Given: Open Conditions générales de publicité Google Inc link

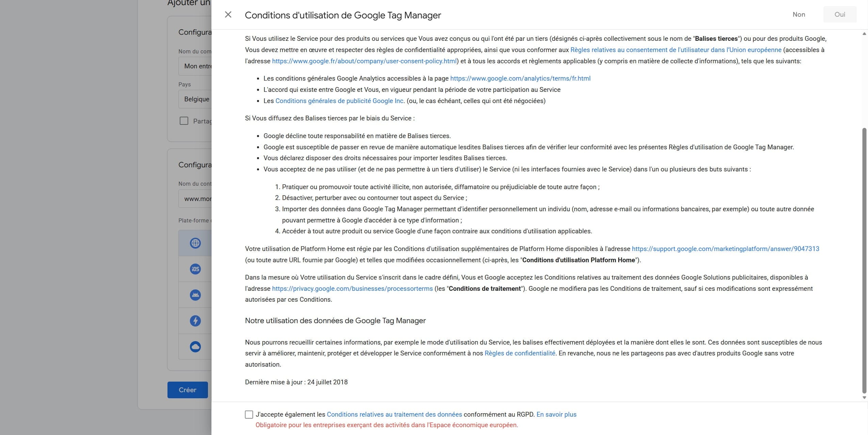Looking at the screenshot, I should coord(339,101).
